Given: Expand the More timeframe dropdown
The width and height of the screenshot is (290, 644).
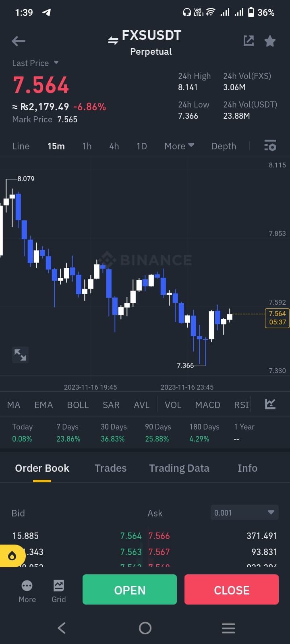Looking at the screenshot, I should (179, 146).
